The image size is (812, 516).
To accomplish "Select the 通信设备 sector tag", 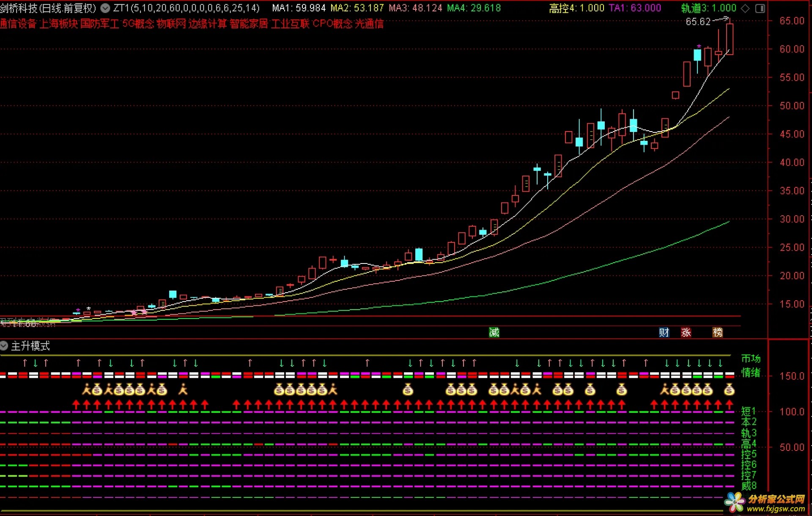I will coord(18,24).
